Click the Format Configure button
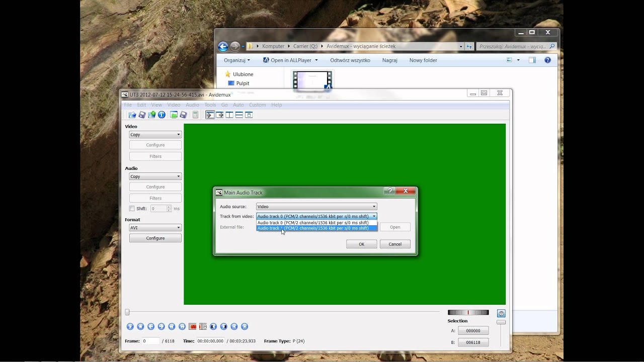 click(x=155, y=238)
